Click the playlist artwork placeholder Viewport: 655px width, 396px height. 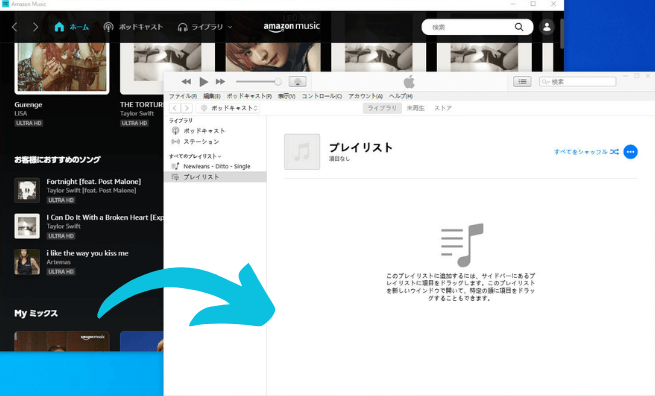[x=302, y=152]
